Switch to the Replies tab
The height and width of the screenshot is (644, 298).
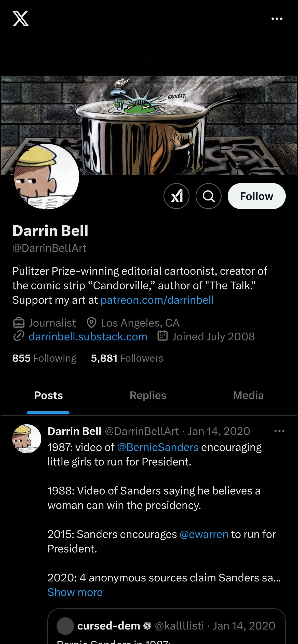(148, 396)
